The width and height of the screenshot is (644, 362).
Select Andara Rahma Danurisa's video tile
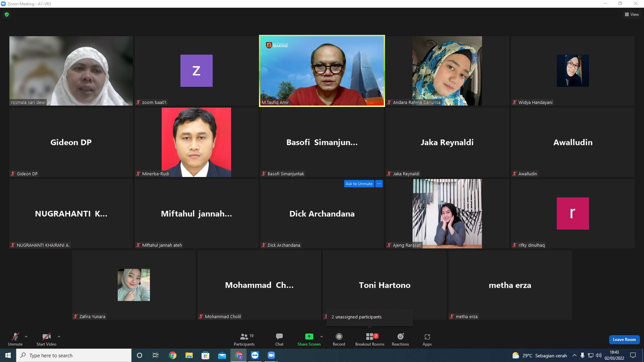pos(447,71)
